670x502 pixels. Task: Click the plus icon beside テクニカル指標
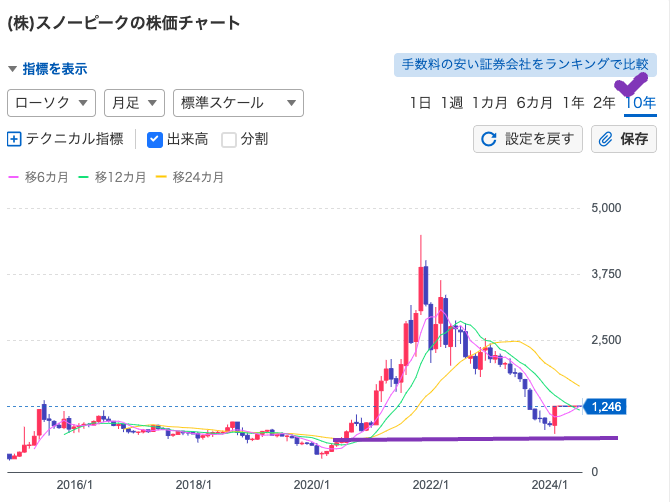14,139
